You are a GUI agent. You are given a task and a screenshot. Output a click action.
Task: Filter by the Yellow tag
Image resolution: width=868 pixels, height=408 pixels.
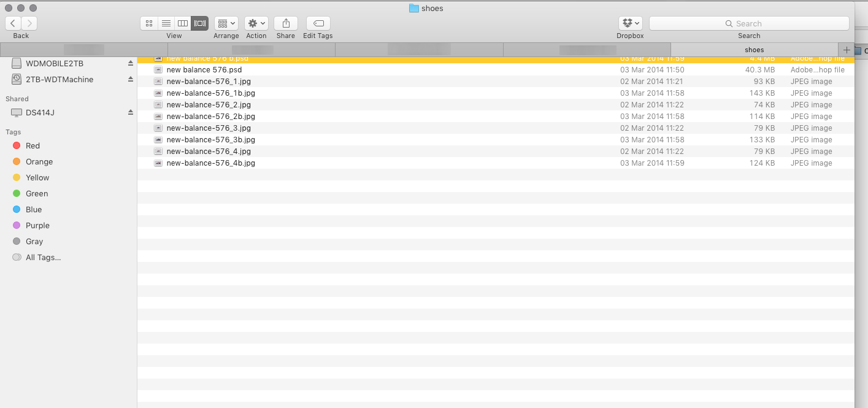coord(37,177)
